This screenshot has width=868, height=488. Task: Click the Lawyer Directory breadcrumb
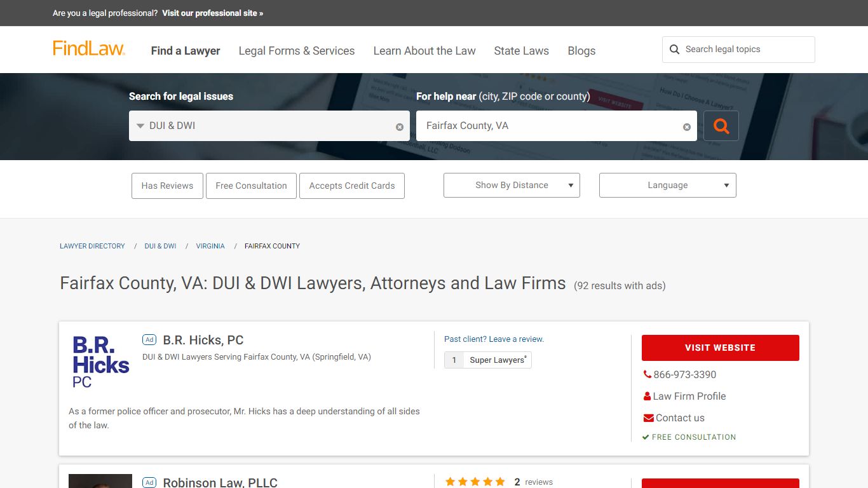point(92,246)
